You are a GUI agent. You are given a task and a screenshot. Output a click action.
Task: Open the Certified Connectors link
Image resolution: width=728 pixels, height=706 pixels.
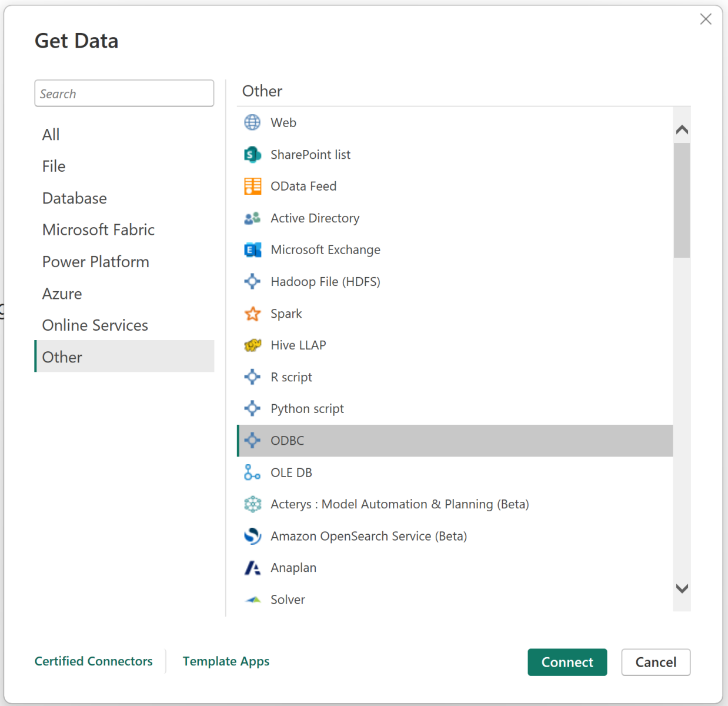[93, 661]
